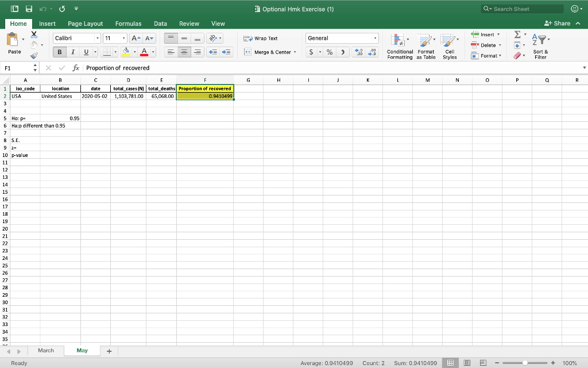Select the Italic formatting icon

coord(72,52)
